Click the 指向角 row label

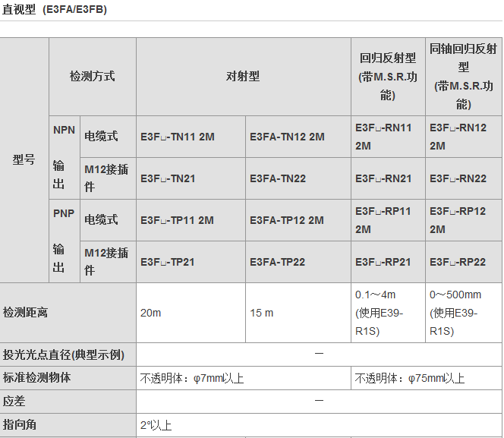[x=20, y=425]
